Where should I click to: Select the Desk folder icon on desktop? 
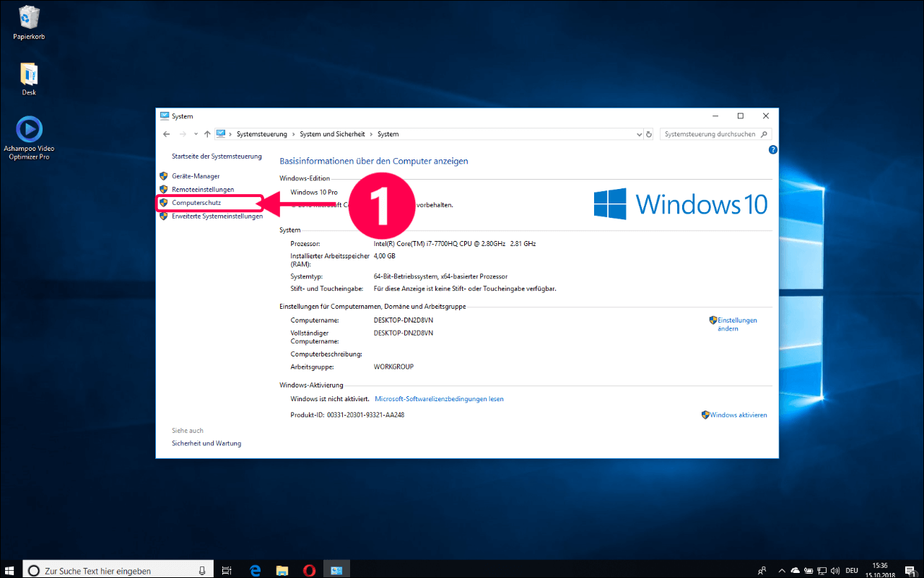(x=29, y=79)
